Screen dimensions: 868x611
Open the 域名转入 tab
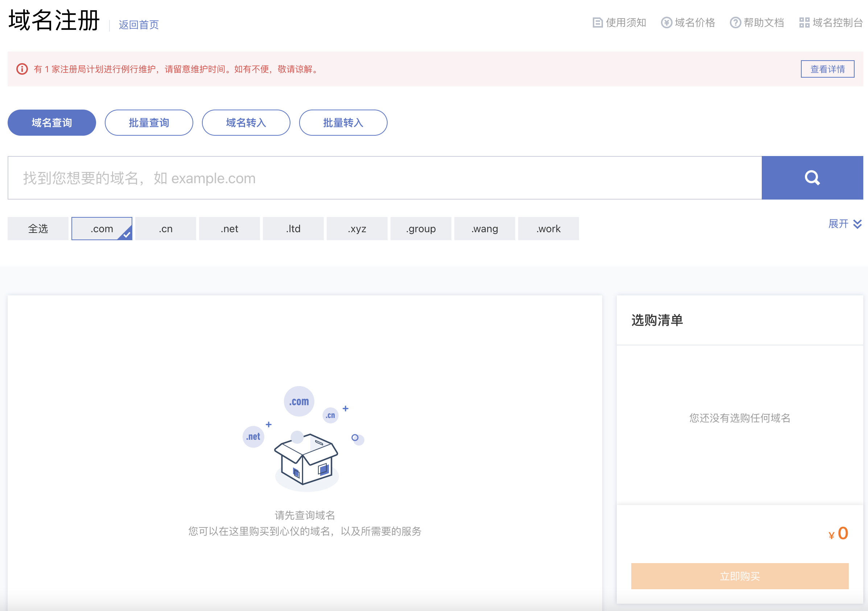point(246,122)
